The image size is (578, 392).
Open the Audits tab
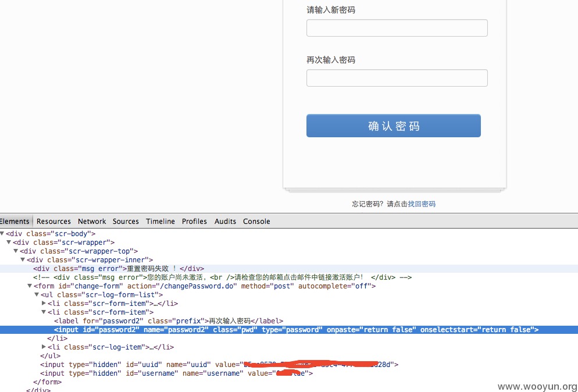(225, 221)
